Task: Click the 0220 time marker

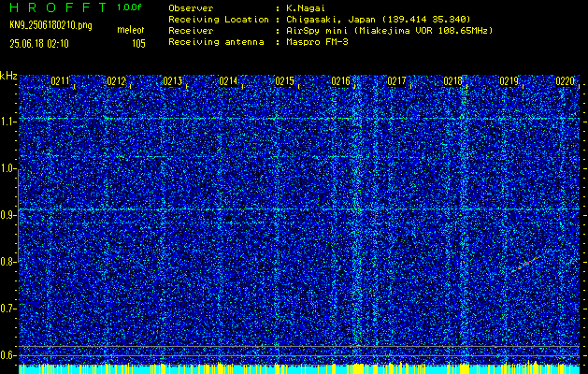Action: 566,81
